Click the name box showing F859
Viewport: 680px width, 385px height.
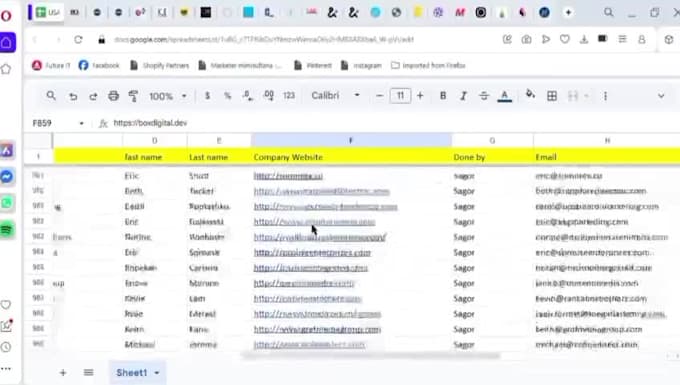click(x=42, y=123)
